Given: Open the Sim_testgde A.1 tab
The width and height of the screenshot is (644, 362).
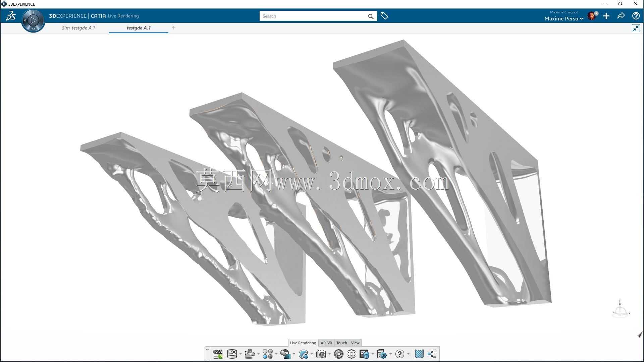Looking at the screenshot, I should pos(78,28).
